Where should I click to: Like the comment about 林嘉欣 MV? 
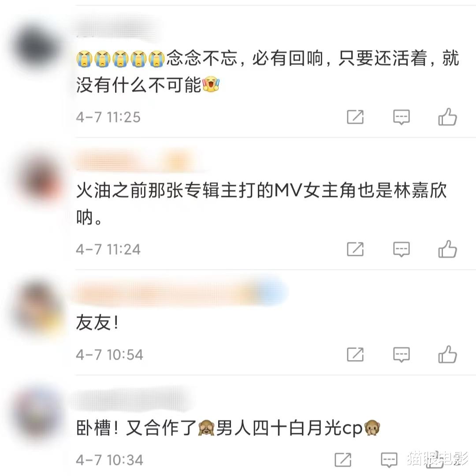pos(447,249)
